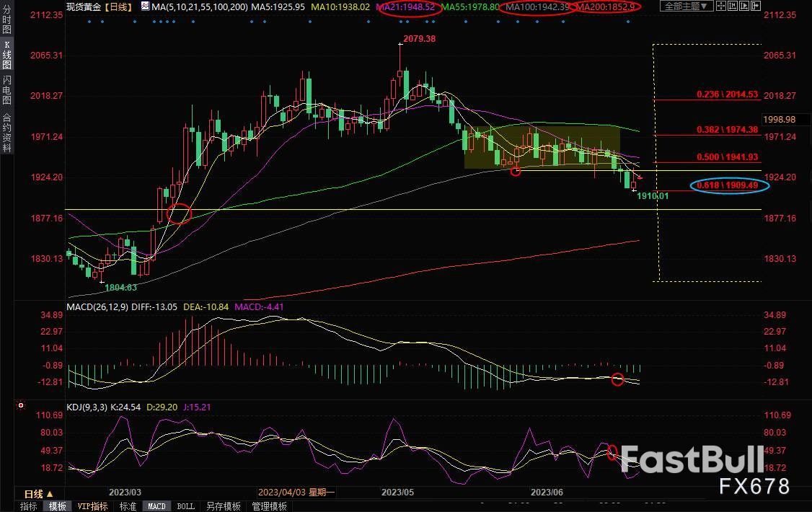
Task: Click the J:15.21 value
Action: pos(198,407)
